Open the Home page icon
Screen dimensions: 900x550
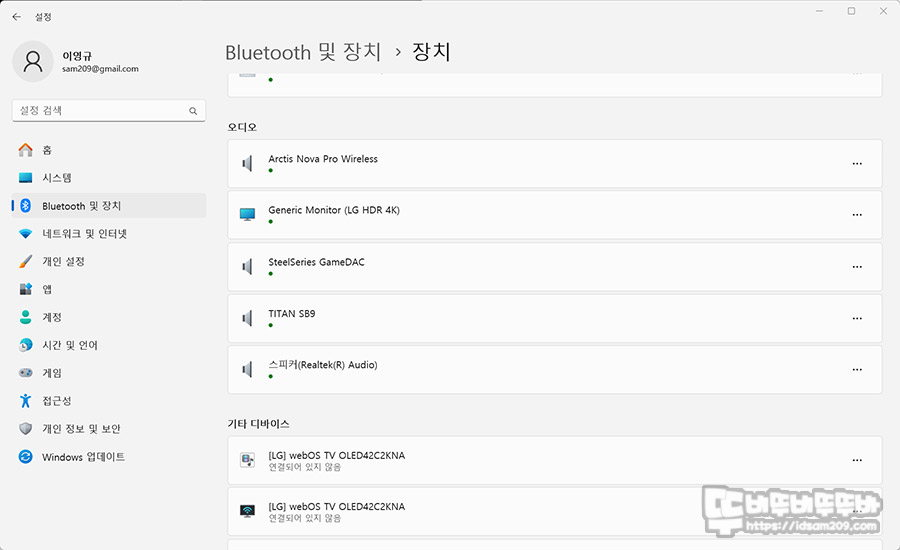pos(25,150)
